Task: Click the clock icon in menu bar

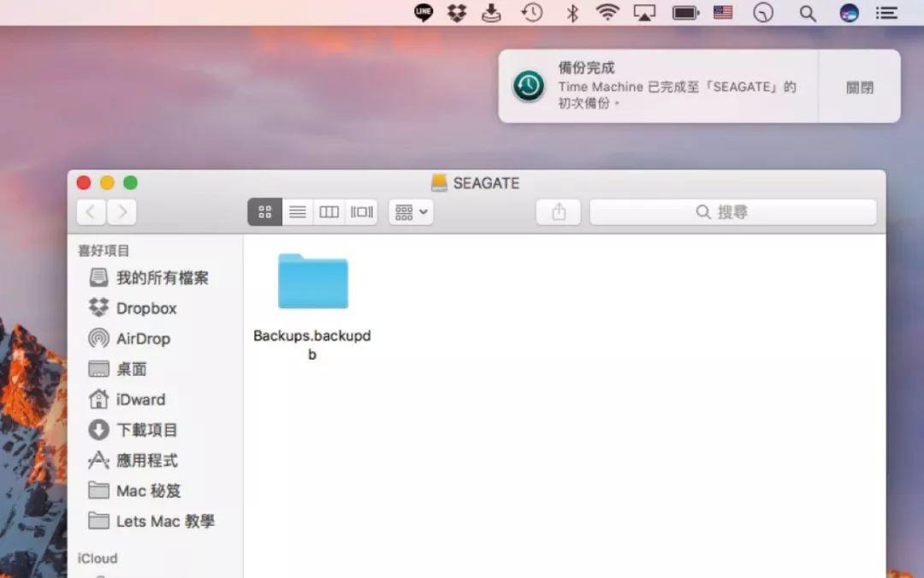Action: click(763, 12)
